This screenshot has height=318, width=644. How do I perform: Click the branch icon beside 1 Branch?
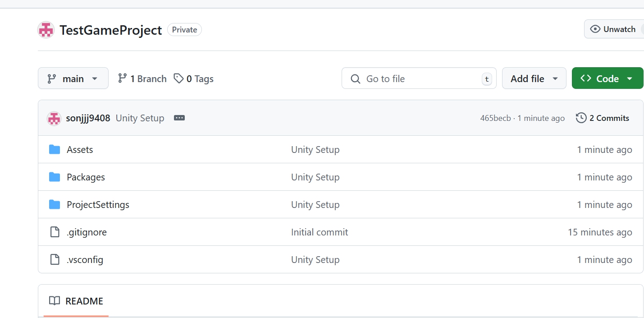tap(122, 78)
